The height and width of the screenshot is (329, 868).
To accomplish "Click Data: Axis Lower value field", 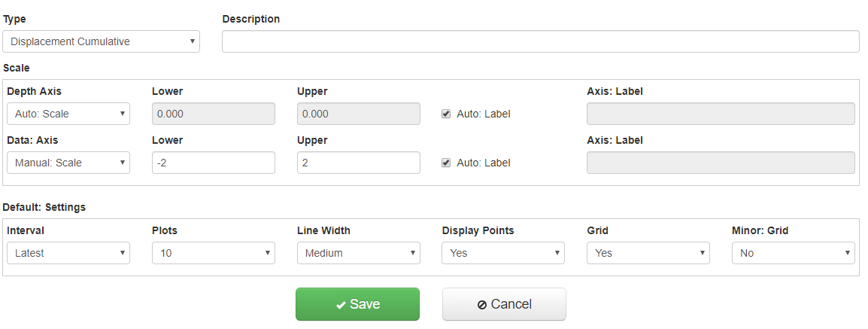I will pyautogui.click(x=214, y=163).
